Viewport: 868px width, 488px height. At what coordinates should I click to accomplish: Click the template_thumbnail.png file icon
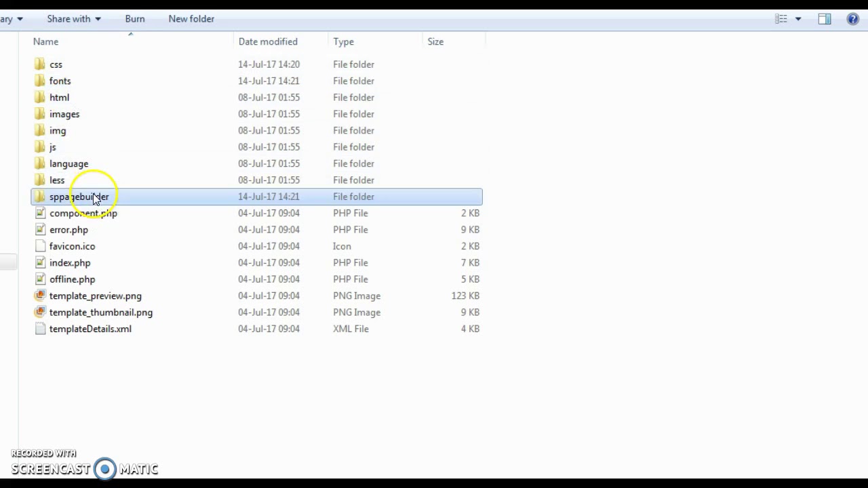pyautogui.click(x=40, y=312)
